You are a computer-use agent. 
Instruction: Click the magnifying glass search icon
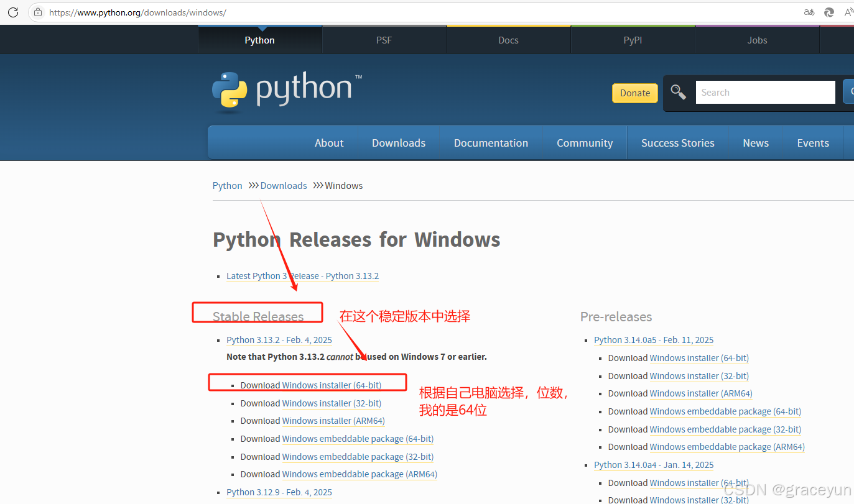pos(678,92)
